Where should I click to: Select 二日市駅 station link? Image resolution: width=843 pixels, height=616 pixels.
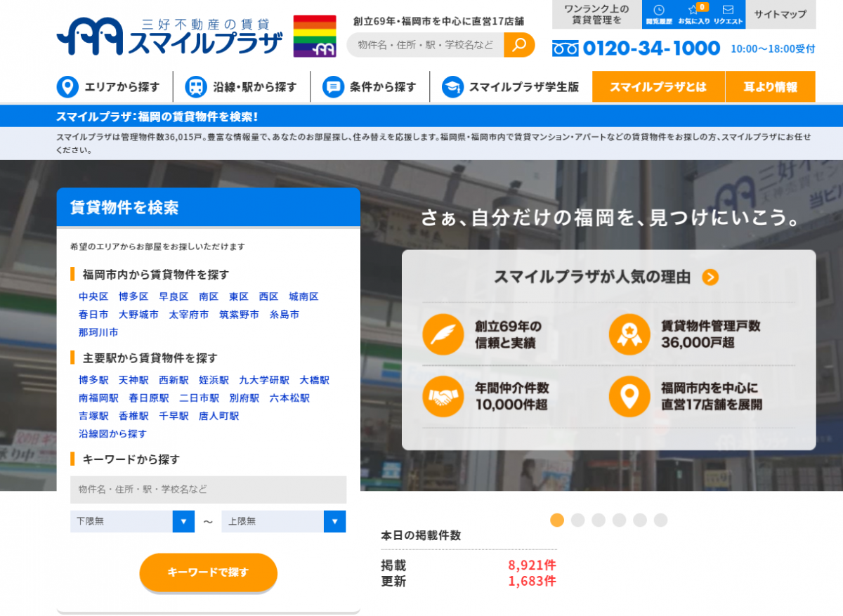tap(199, 398)
